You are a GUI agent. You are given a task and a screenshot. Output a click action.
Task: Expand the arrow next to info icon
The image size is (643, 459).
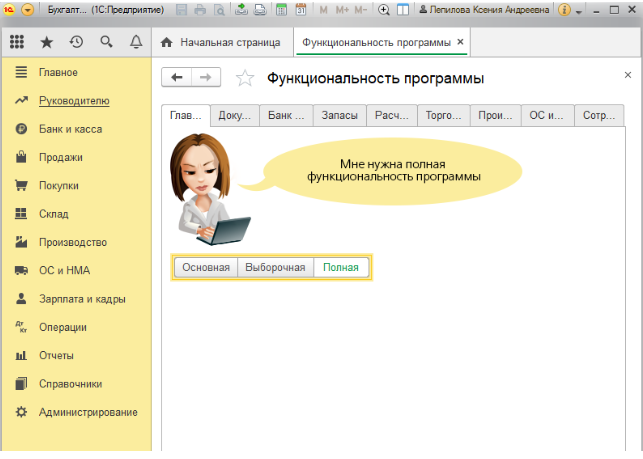[579, 12]
